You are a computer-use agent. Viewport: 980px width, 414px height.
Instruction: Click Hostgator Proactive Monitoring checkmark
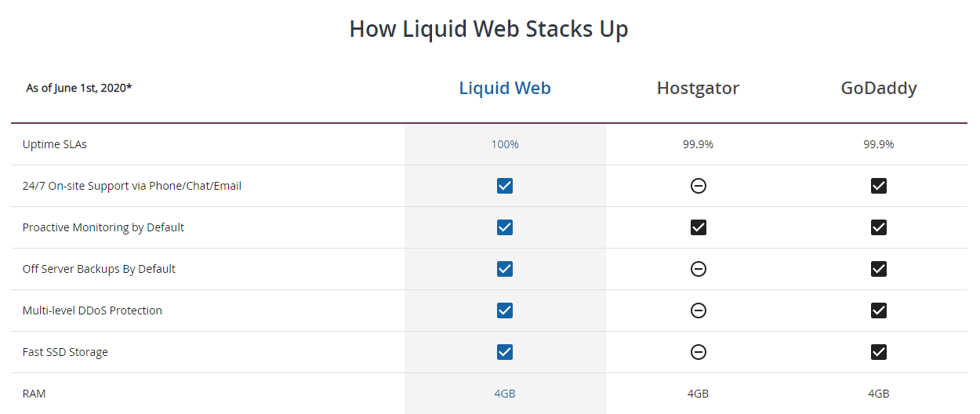tap(699, 227)
